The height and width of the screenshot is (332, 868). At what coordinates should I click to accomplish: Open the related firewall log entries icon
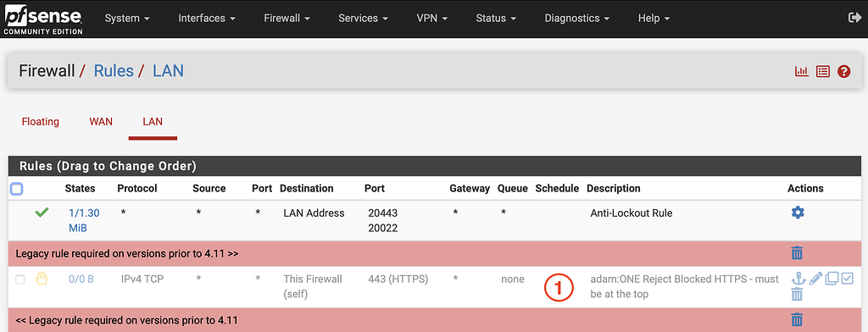(x=823, y=71)
